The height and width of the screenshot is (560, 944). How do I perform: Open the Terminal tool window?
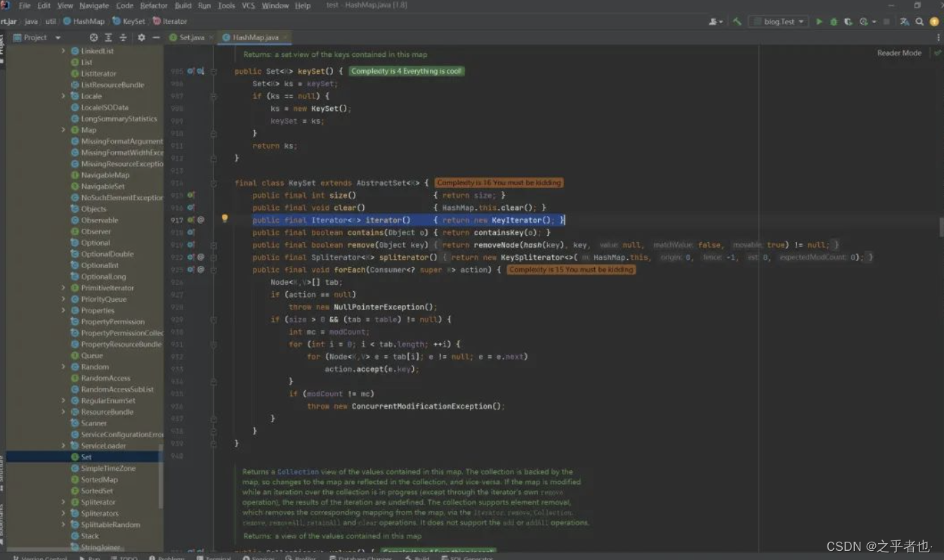click(x=214, y=556)
